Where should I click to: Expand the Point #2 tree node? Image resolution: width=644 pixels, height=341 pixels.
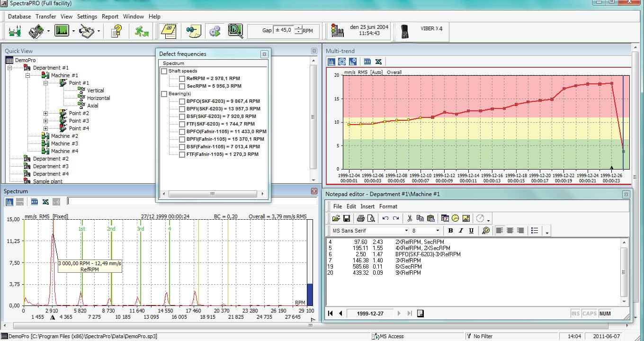pyautogui.click(x=45, y=113)
